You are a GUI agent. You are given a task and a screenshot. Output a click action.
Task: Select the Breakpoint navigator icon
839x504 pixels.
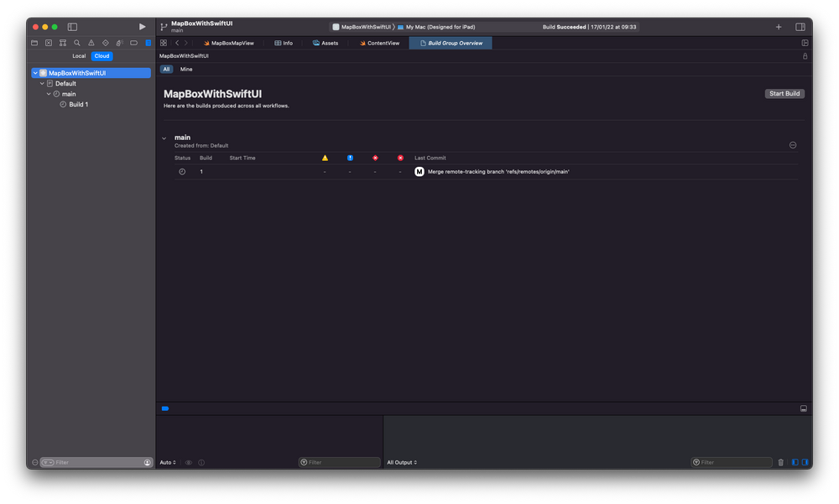coord(133,43)
